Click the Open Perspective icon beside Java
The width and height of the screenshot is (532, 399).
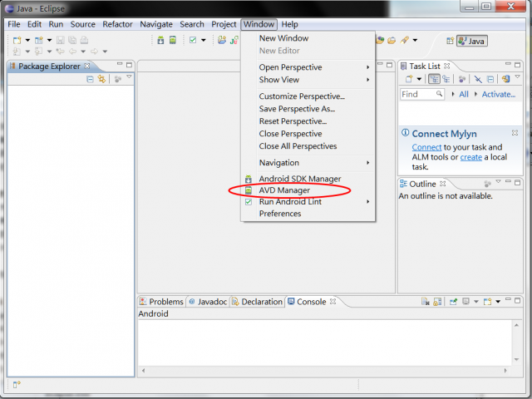point(450,41)
